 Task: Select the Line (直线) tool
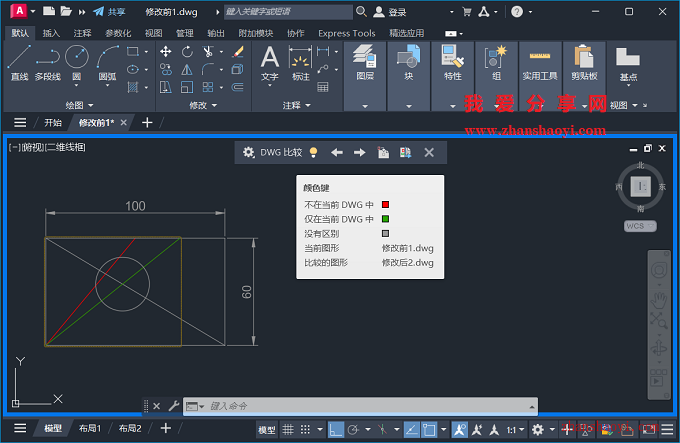coord(19,62)
